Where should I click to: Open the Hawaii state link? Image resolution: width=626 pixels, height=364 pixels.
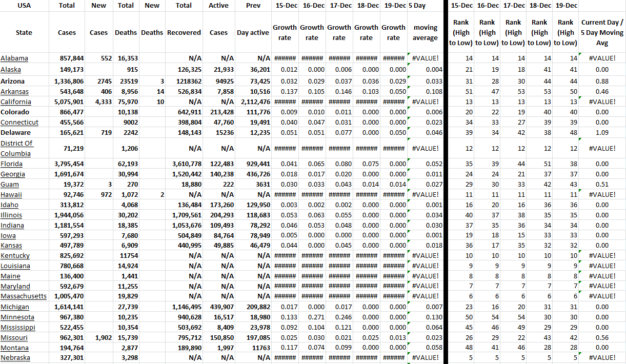click(x=11, y=195)
